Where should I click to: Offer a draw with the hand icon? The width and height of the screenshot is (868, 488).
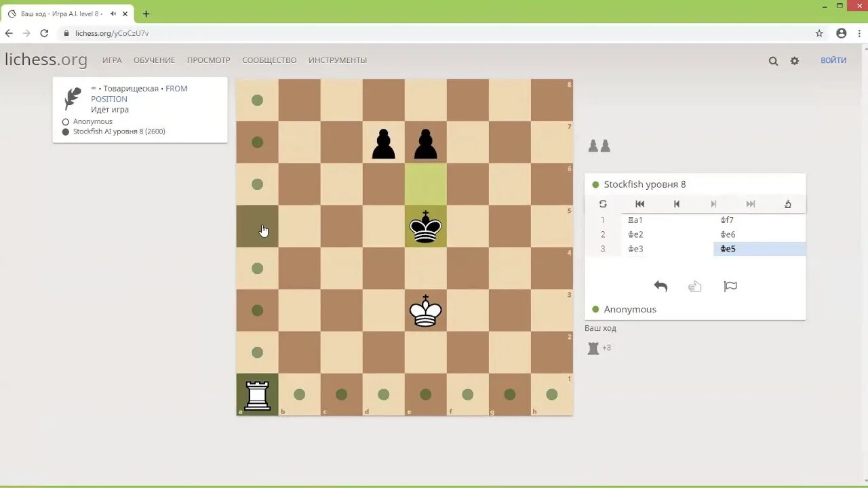(695, 286)
